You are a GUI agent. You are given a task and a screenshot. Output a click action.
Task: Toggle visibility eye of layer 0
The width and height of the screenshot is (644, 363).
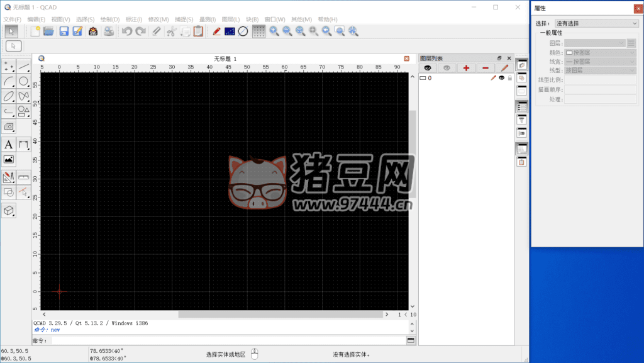click(x=502, y=78)
